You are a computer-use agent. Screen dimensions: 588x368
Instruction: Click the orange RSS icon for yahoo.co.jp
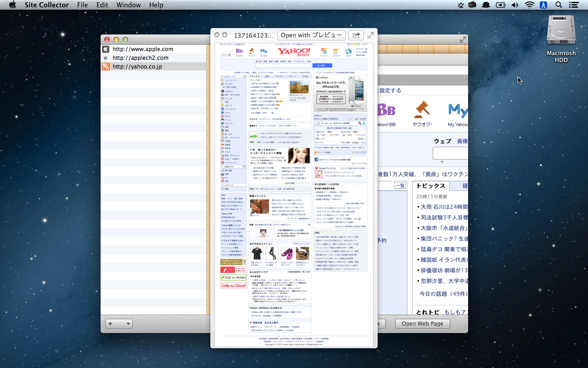106,67
